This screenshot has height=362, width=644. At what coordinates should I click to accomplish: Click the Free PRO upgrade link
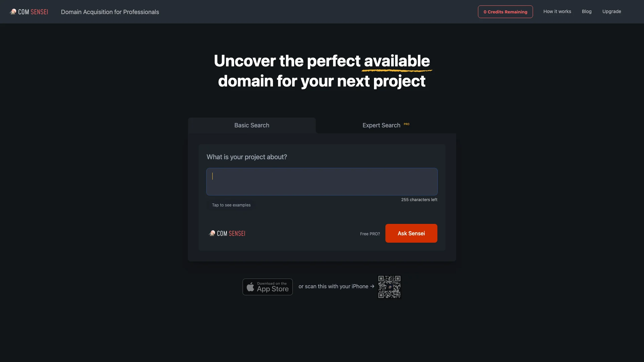(x=370, y=233)
